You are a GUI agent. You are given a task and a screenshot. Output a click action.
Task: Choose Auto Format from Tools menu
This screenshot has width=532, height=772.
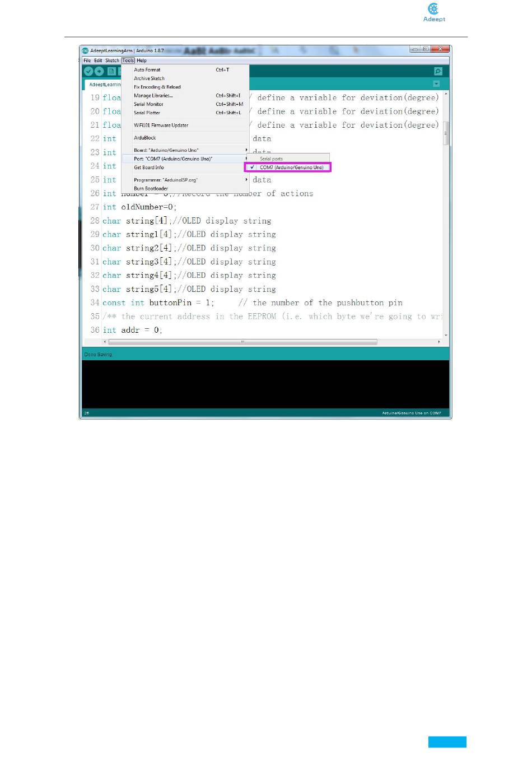click(185, 70)
